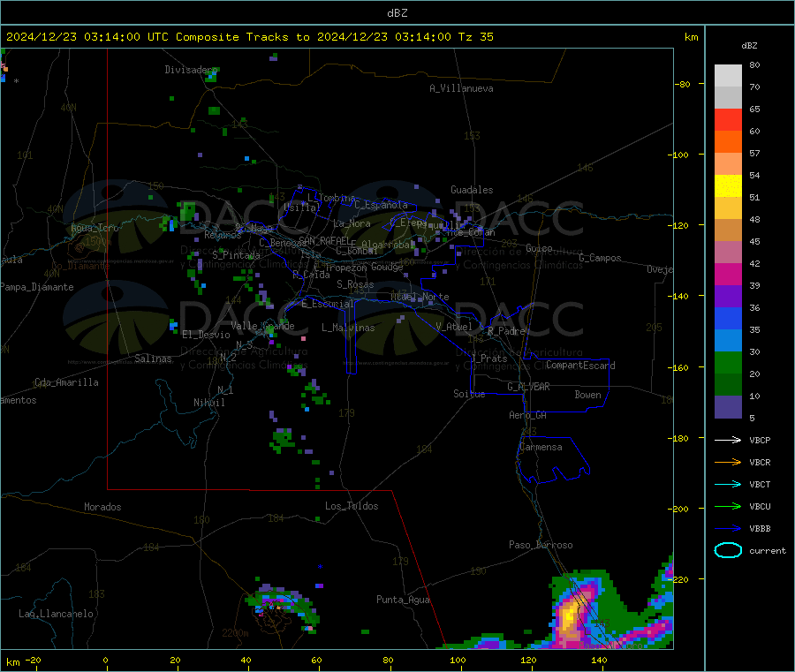The width and height of the screenshot is (795, 672).
Task: Click the Guadales place label
Action: tap(472, 190)
